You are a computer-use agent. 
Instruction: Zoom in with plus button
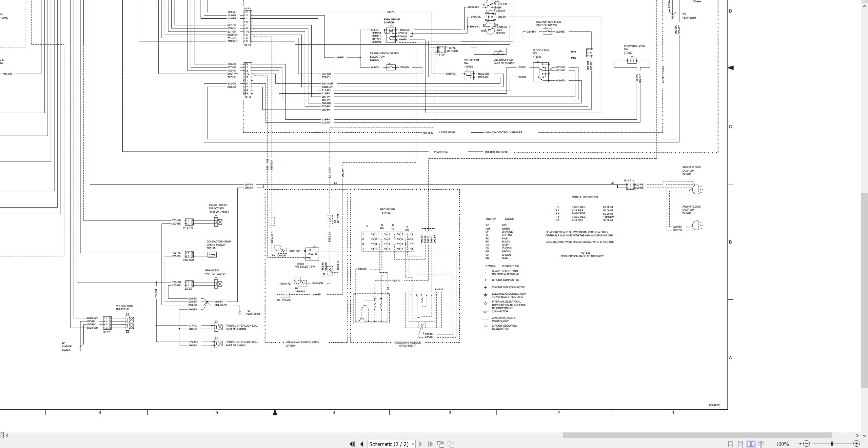(x=856, y=444)
